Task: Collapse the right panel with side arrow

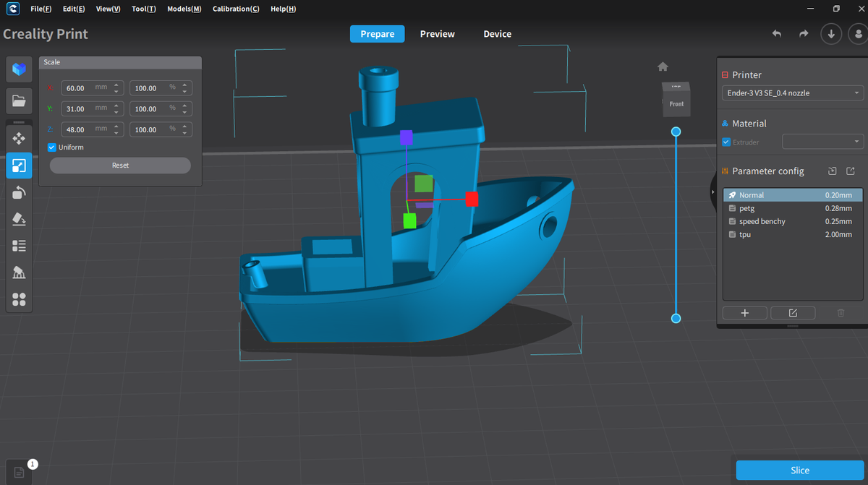Action: (714, 192)
